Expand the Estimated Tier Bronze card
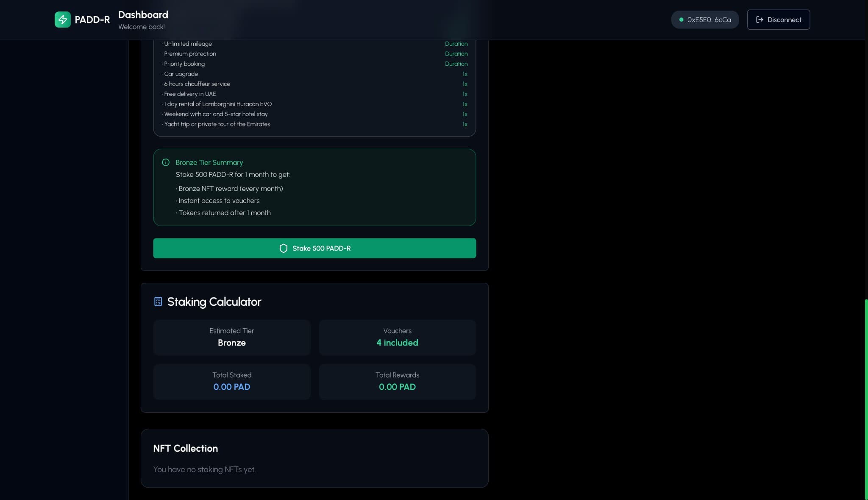Viewport: 868px width, 500px height. click(x=231, y=338)
